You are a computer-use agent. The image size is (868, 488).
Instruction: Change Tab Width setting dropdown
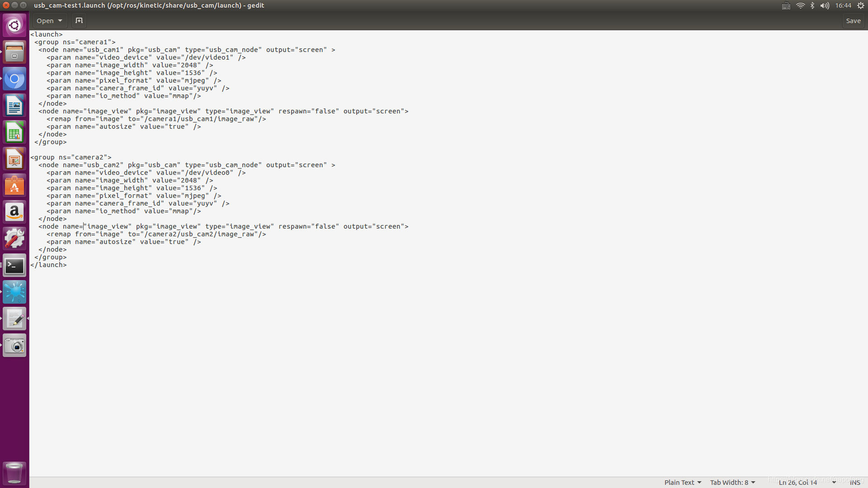pos(732,482)
